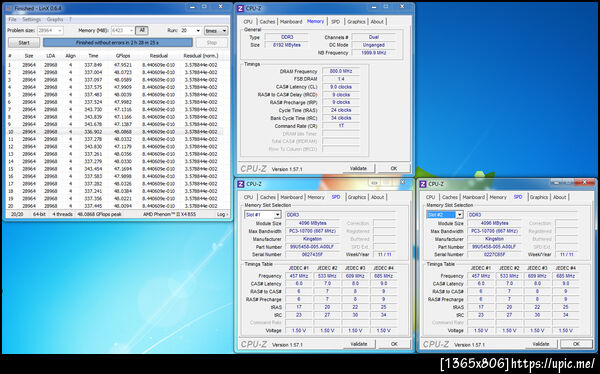Switch to Graphics tab in Slot #1 CPU-Z window
Screen dimensions: 600x374
357,197
